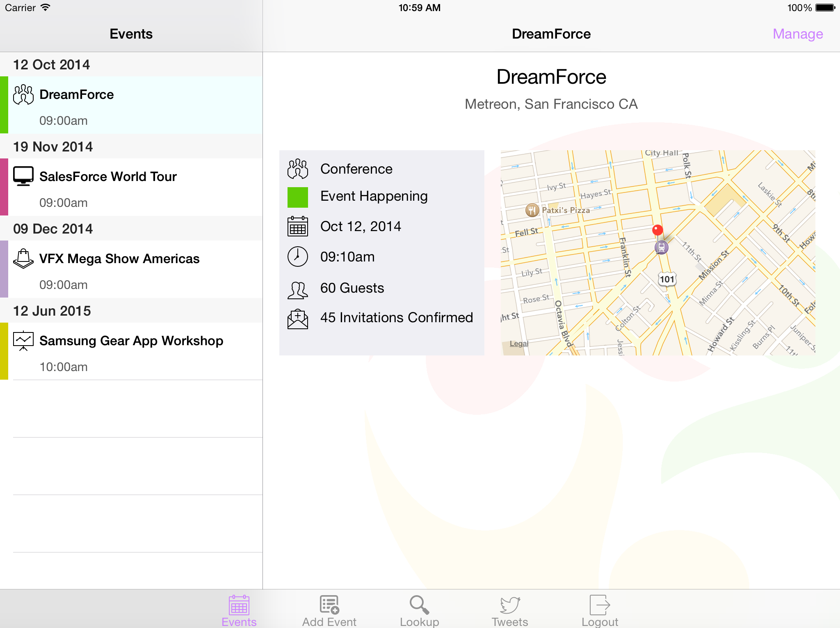Click the calendar icon beside Oct 12, 2014
This screenshot has width=840, height=628.
(297, 227)
